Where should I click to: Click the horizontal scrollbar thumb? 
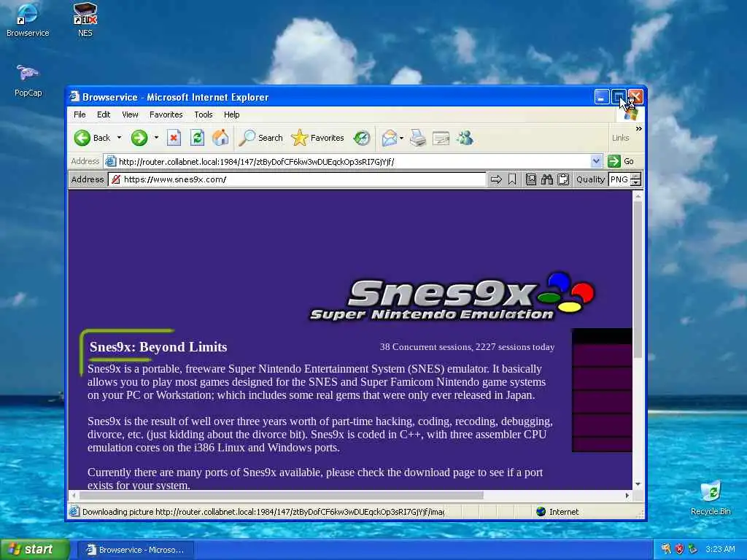[281, 496]
